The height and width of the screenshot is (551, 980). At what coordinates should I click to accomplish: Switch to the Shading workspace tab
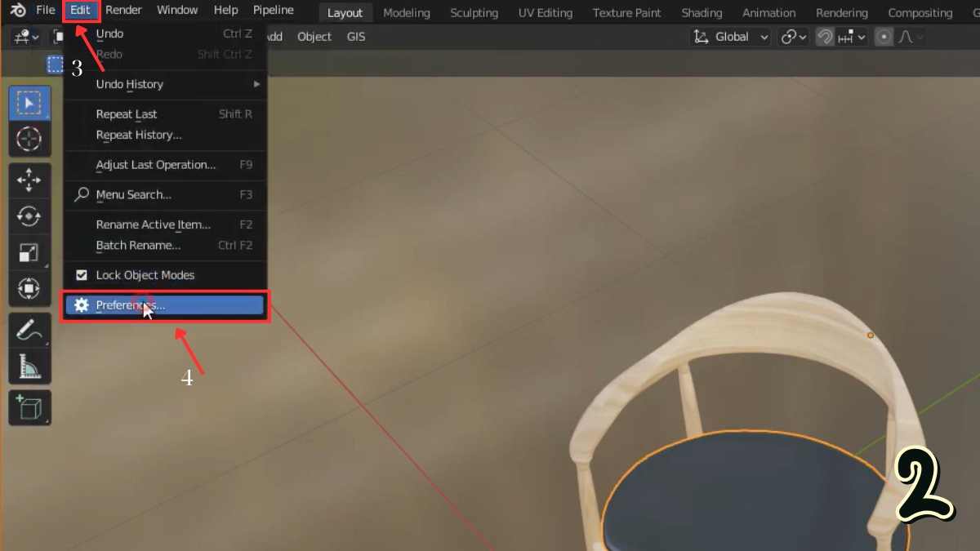click(x=702, y=13)
